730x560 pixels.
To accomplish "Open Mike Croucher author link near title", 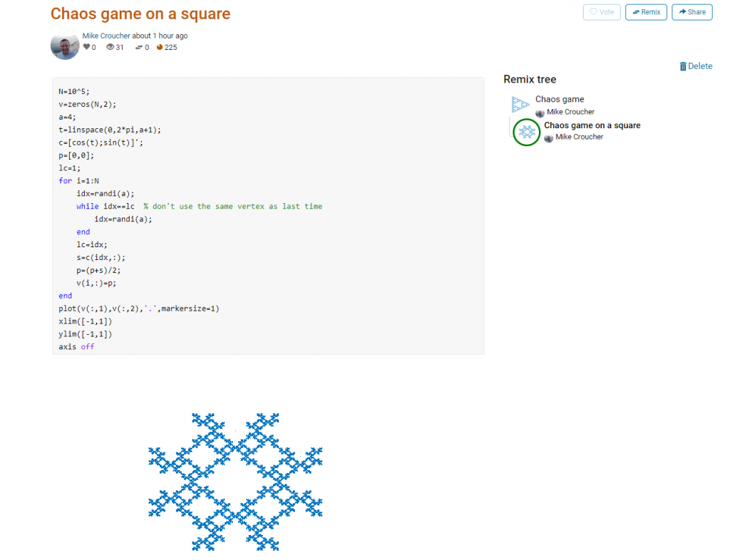I will [x=106, y=36].
